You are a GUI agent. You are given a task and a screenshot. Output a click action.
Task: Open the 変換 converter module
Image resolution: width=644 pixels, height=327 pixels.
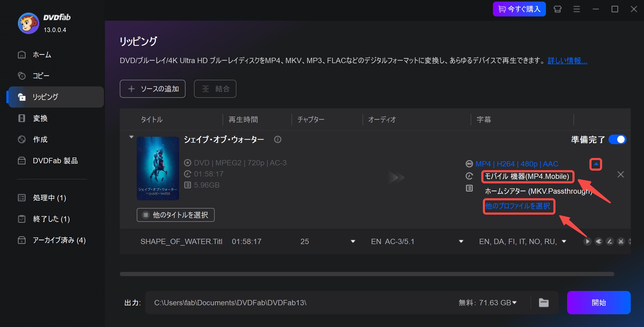click(56, 118)
